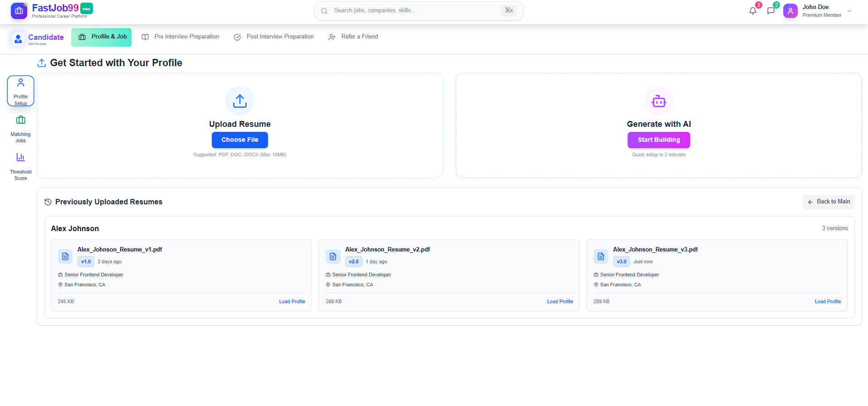Click the Start Building button
The height and width of the screenshot is (406, 868).
pyautogui.click(x=658, y=140)
